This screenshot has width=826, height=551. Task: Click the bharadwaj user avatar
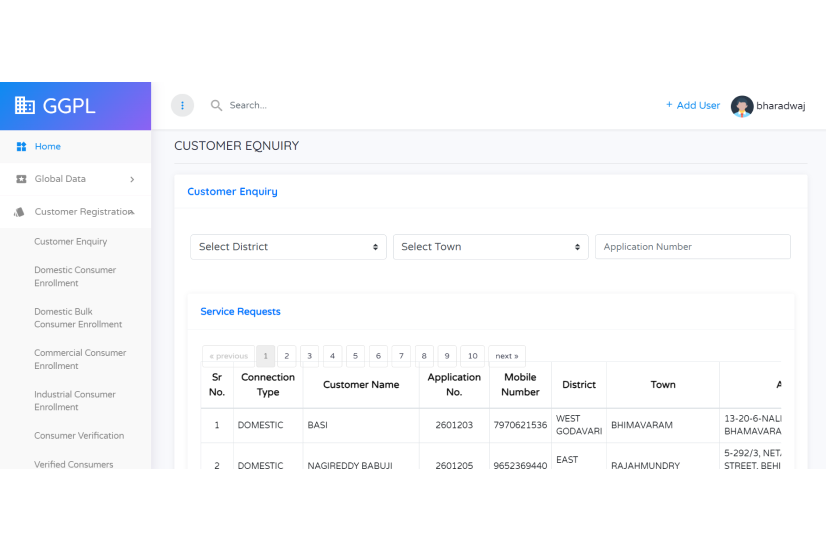click(742, 106)
